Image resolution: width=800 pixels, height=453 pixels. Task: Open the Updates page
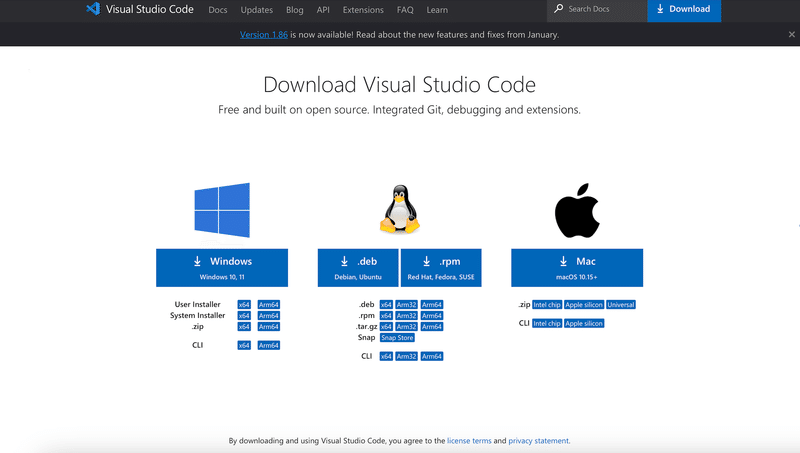pyautogui.click(x=257, y=10)
